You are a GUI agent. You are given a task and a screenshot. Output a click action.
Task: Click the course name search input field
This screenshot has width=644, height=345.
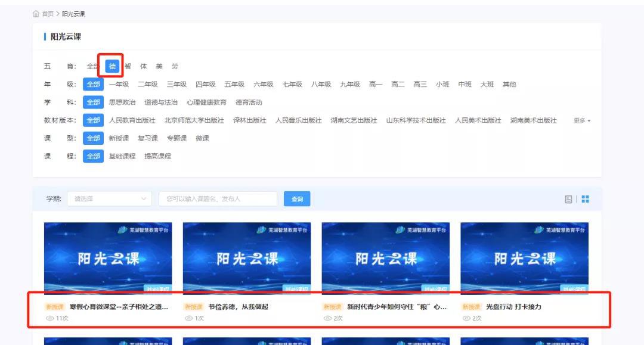point(218,199)
